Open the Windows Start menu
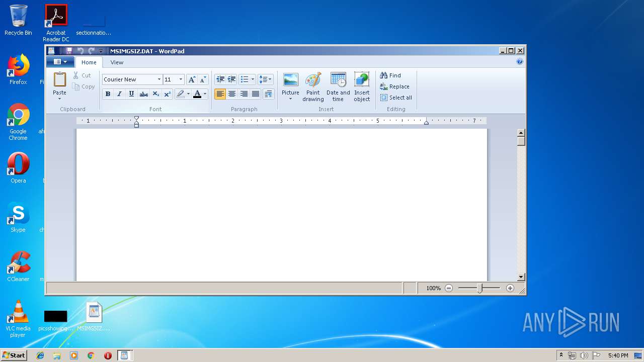 click(14, 355)
